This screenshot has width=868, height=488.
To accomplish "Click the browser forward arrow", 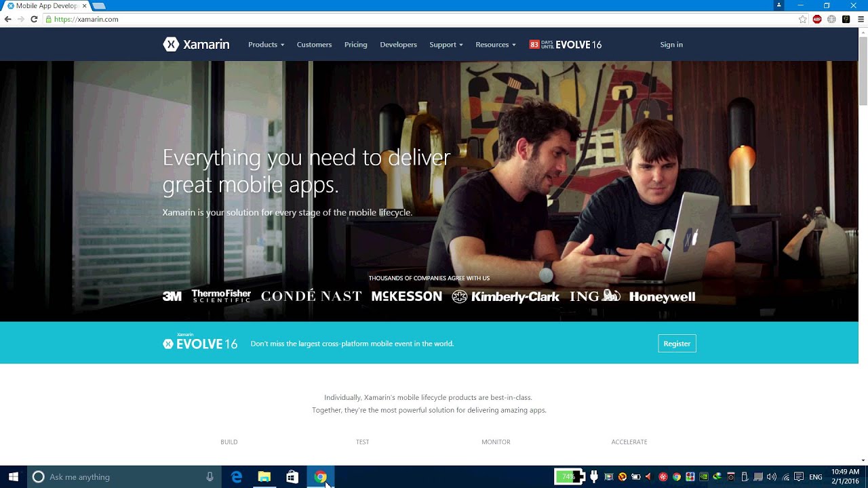I will click(21, 19).
